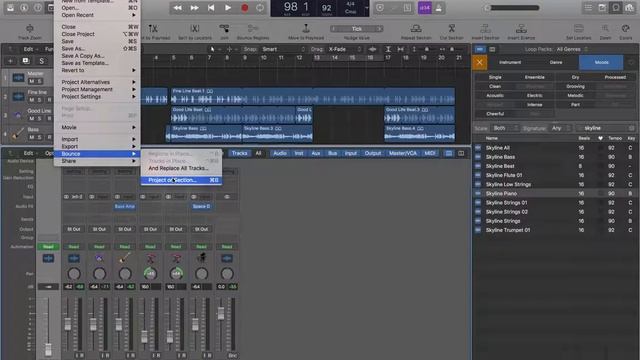640x360 pixels.
Task: Click the Acoustic descriptor button
Action: pos(495,96)
